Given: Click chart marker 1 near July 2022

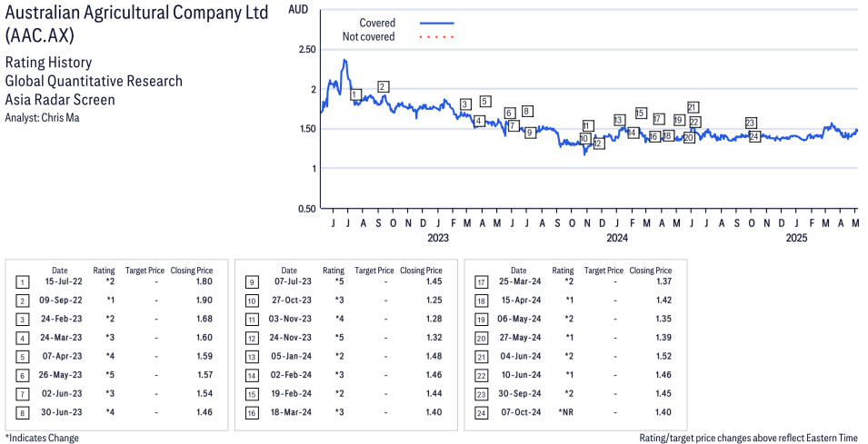Looking at the screenshot, I should pyautogui.click(x=356, y=94).
